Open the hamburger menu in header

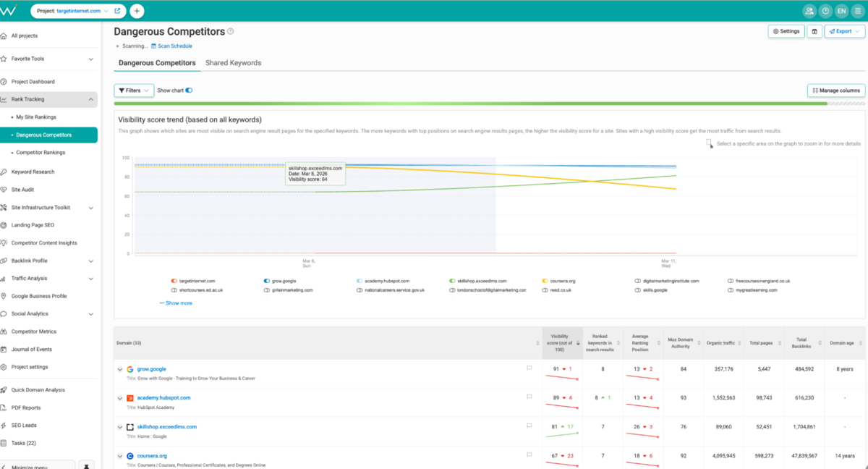coord(858,11)
